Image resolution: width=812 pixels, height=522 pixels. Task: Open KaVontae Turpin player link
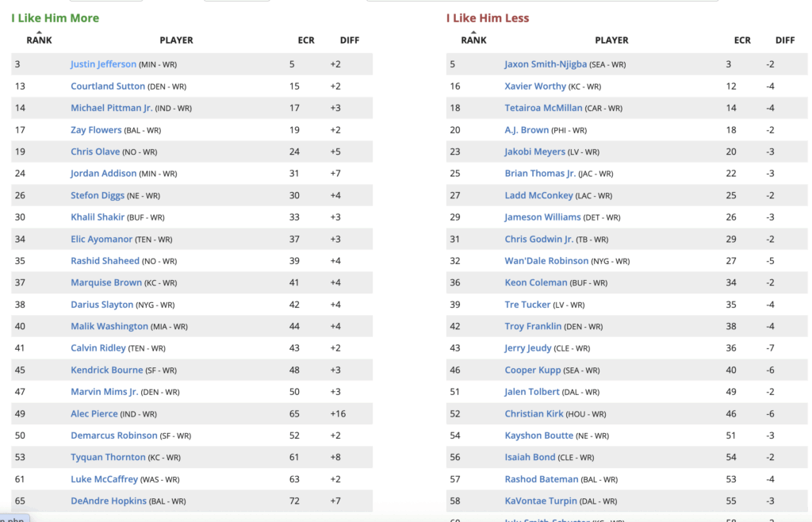538,501
